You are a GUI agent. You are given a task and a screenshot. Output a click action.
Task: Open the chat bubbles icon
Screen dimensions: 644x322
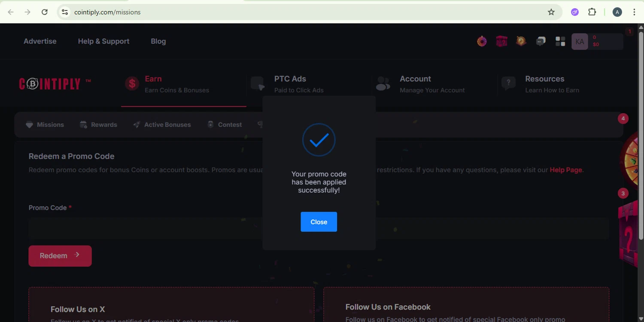coord(541,41)
